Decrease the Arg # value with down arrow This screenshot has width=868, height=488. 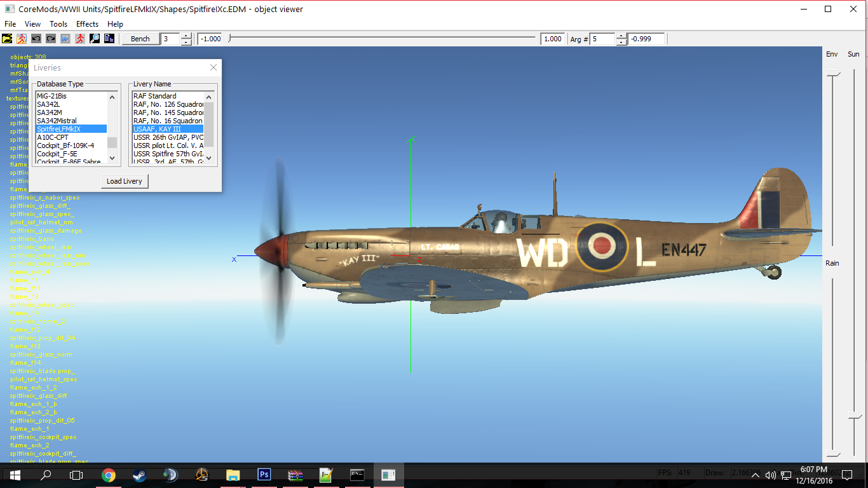(621, 42)
